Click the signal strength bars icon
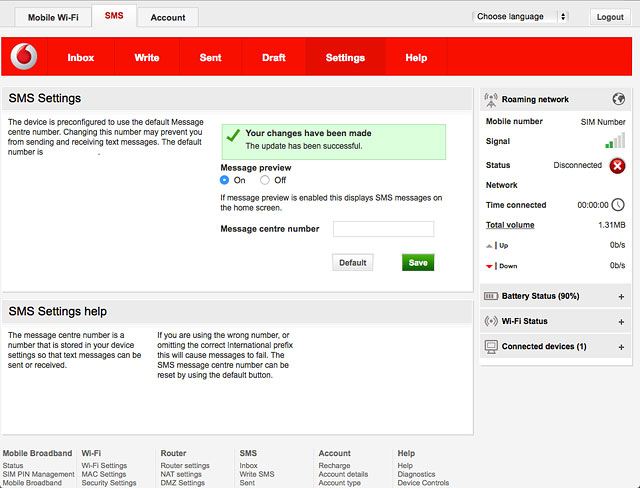 point(616,142)
